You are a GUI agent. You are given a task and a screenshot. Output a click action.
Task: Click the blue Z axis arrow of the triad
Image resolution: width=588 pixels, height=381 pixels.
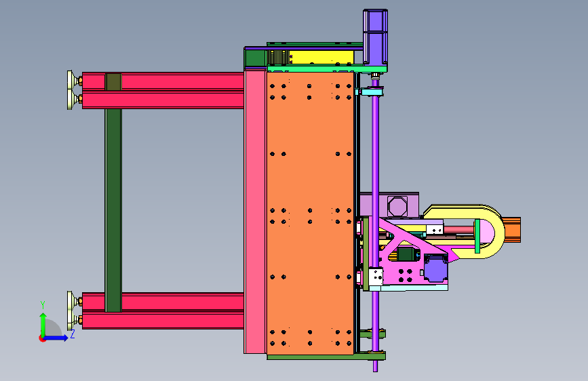point(56,338)
